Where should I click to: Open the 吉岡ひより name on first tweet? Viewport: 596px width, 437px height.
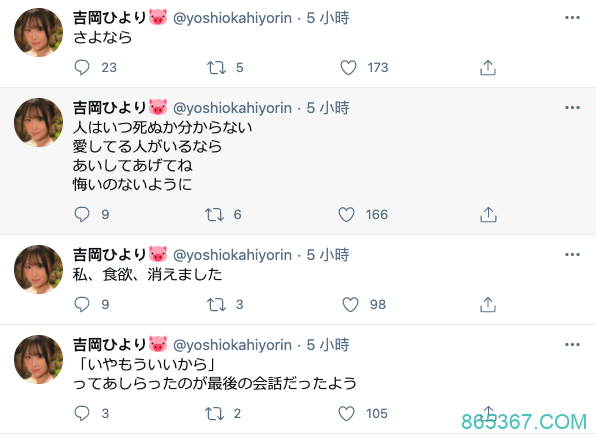tap(109, 17)
